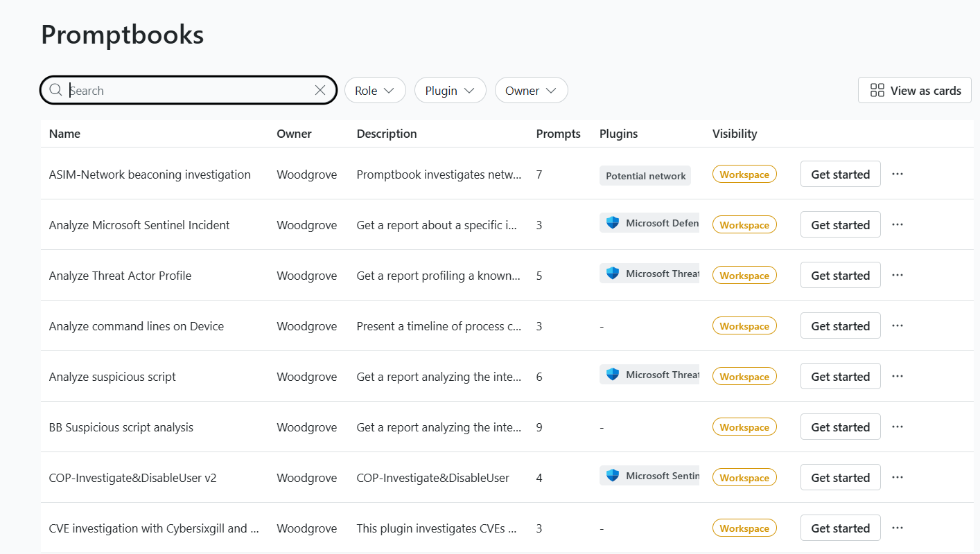This screenshot has height=554, width=980.
Task: Expand the Plugin filter dropdown
Action: 450,90
